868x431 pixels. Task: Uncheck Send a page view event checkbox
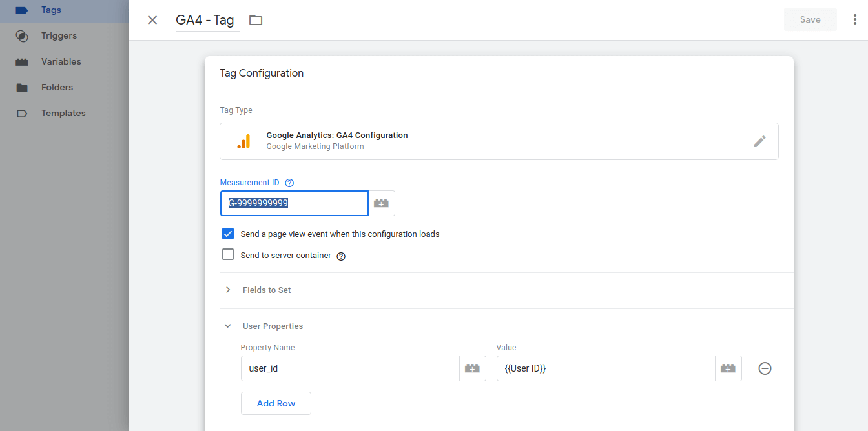click(228, 234)
